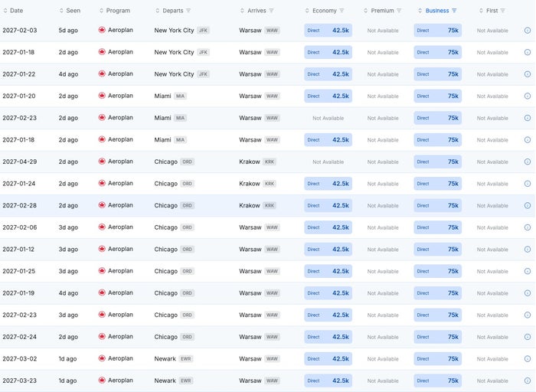This screenshot has height=392, width=536.
Task: Select Business 75k fare on 2027-02-03
Action: point(437,31)
